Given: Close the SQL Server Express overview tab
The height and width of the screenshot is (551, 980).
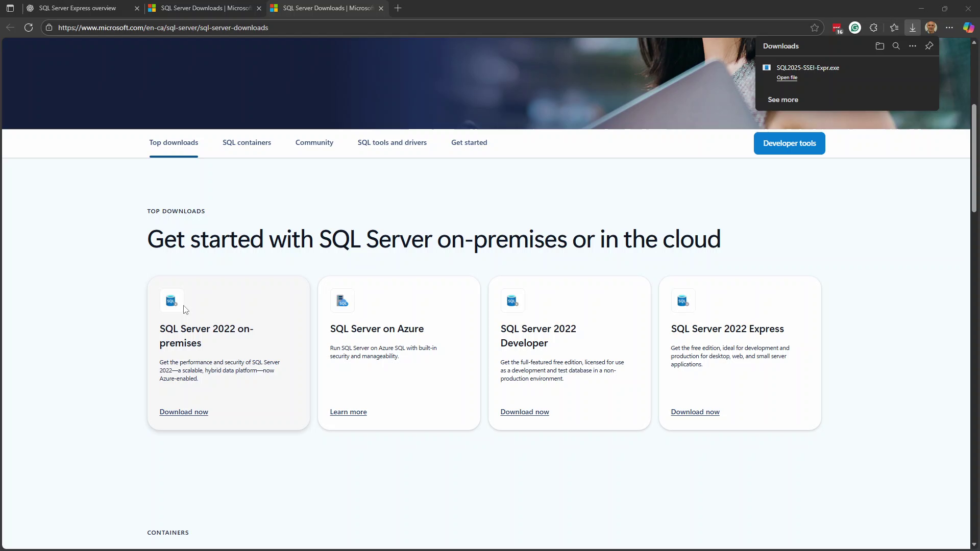Looking at the screenshot, I should click(137, 8).
